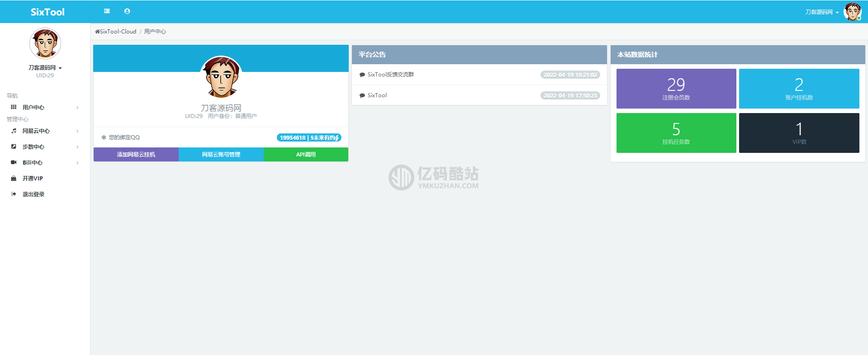Click the 开通VIP shopping bag icon
Screen dimensions: 868x355
coord(14,178)
